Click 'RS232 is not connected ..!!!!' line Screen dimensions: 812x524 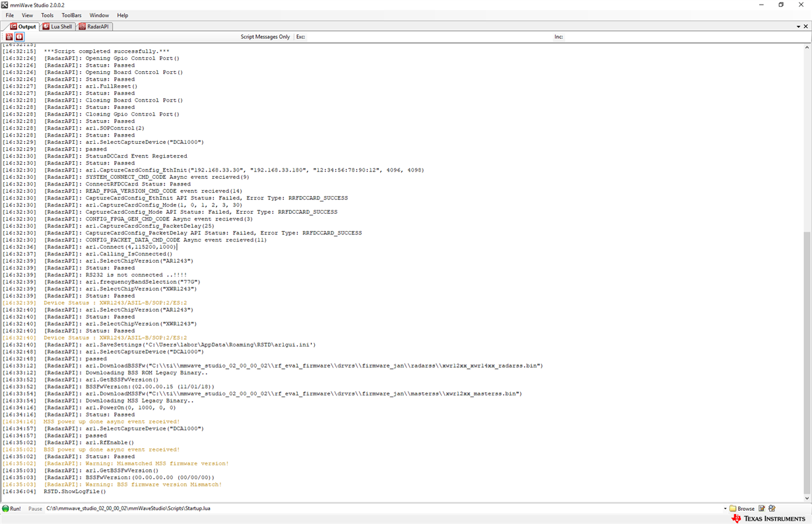[136, 275]
